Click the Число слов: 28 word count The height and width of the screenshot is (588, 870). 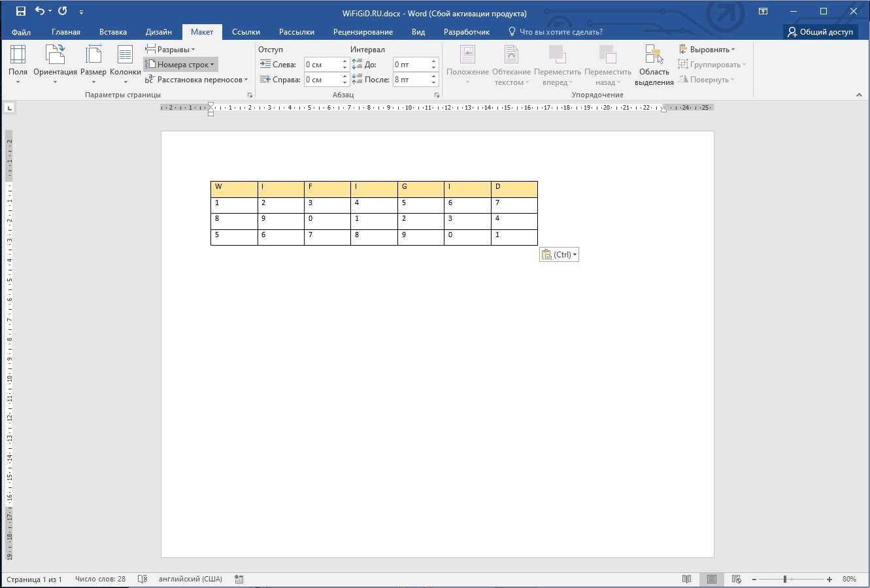100,580
